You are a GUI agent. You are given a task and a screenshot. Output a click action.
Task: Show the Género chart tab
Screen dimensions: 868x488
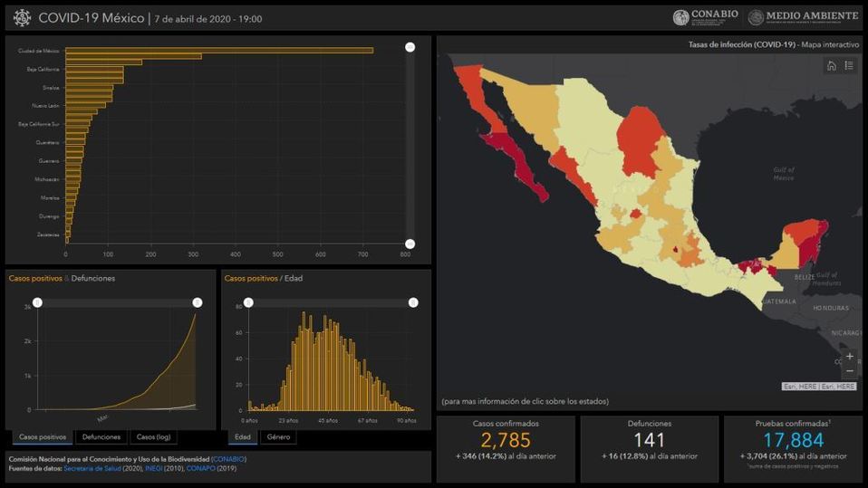click(x=278, y=437)
